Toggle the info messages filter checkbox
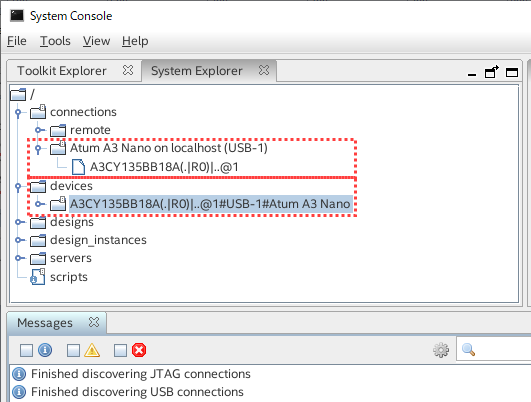531x402 pixels. point(26,351)
